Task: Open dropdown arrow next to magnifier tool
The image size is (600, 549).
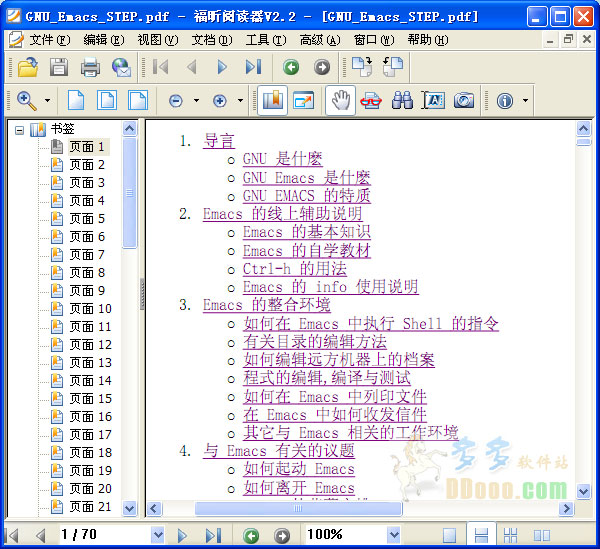Action: 47,101
